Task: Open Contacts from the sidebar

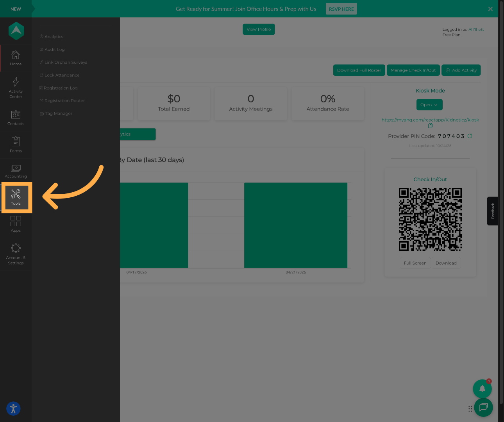Action: coord(16,118)
